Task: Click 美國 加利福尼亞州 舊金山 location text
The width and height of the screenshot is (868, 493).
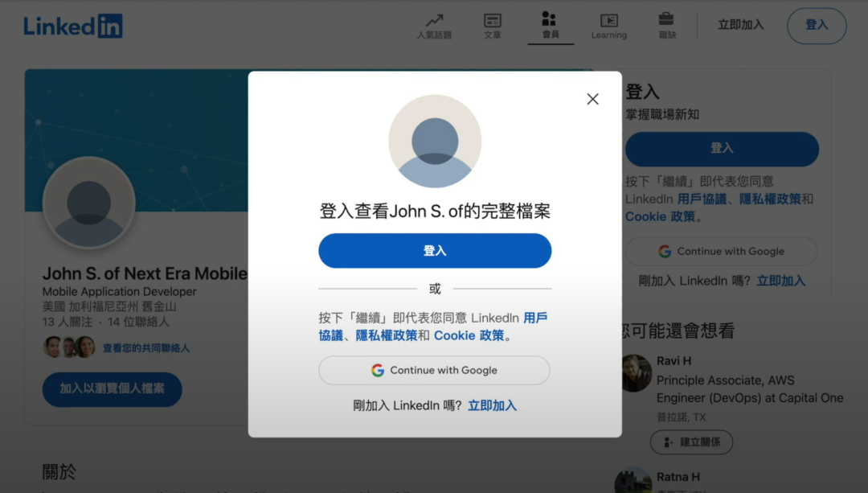Action: (x=109, y=306)
